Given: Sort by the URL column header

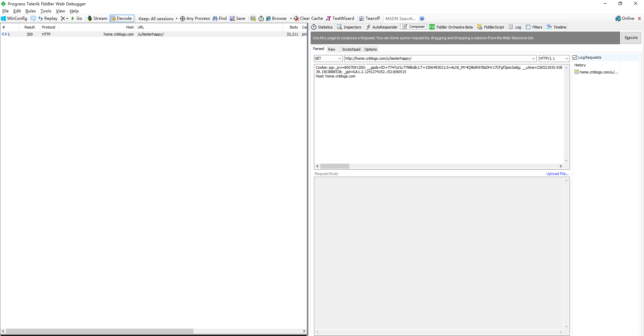Looking at the screenshot, I should coord(209,27).
